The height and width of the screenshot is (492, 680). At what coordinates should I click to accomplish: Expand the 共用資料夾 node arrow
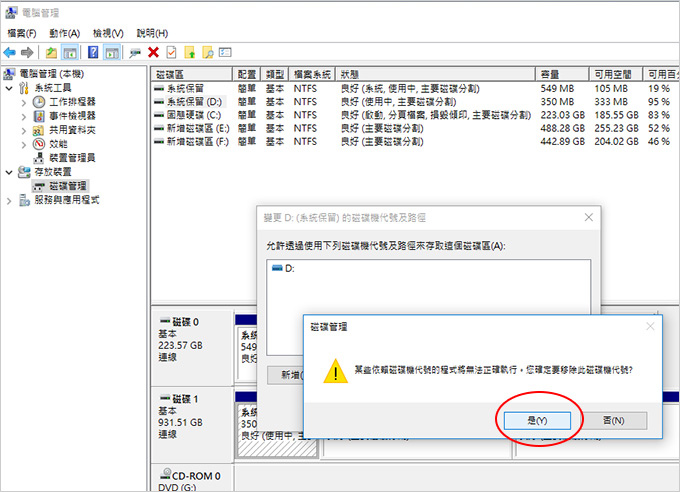click(24, 131)
